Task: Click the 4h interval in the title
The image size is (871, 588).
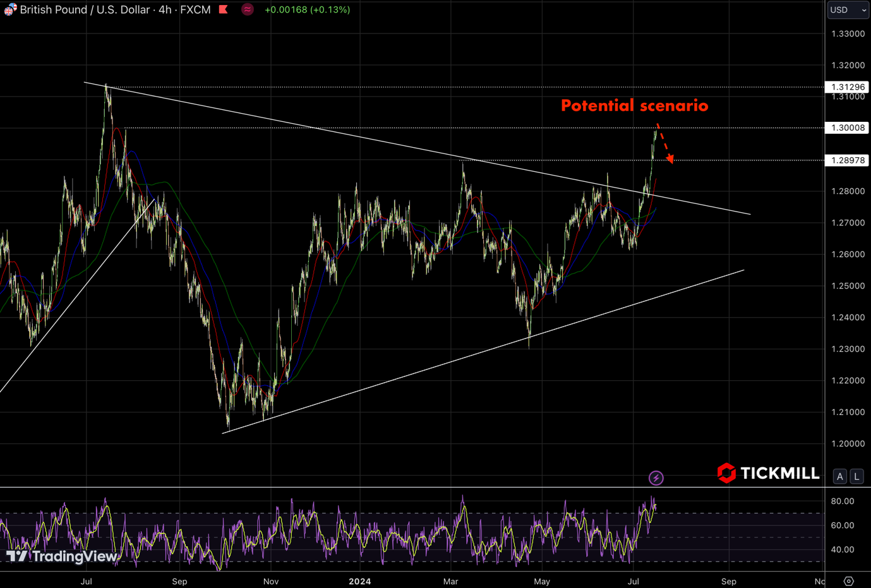Action: (165, 9)
